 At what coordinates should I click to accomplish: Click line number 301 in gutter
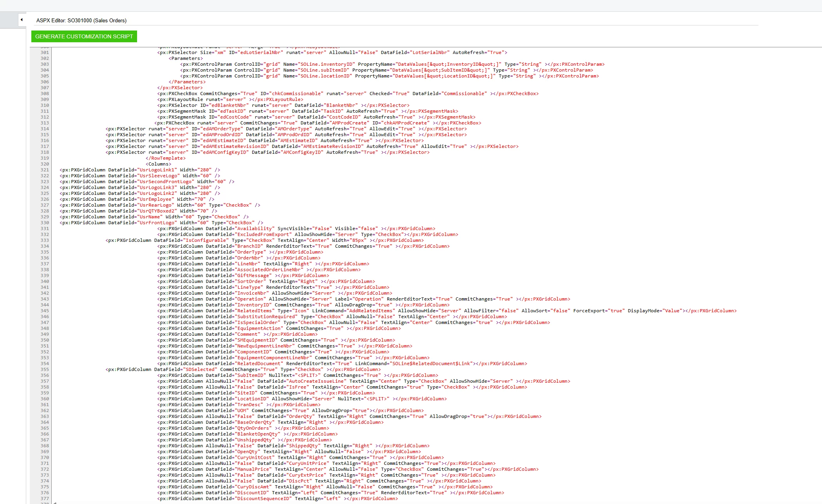coord(45,52)
